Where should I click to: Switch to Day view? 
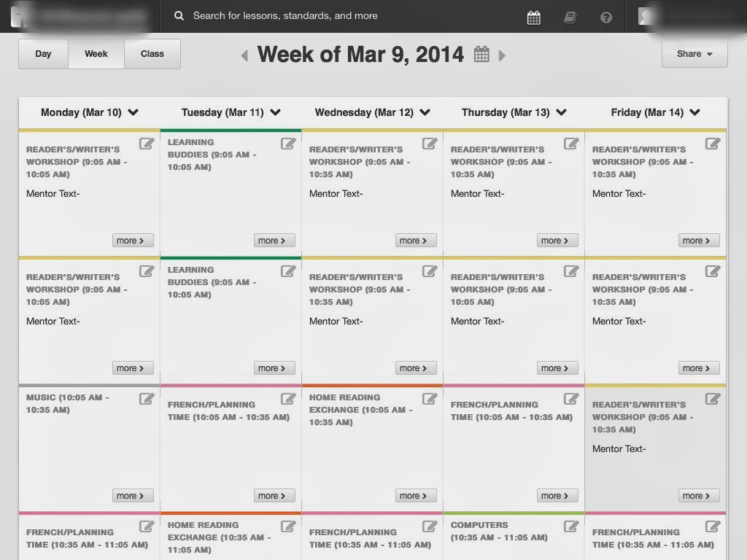[43, 54]
